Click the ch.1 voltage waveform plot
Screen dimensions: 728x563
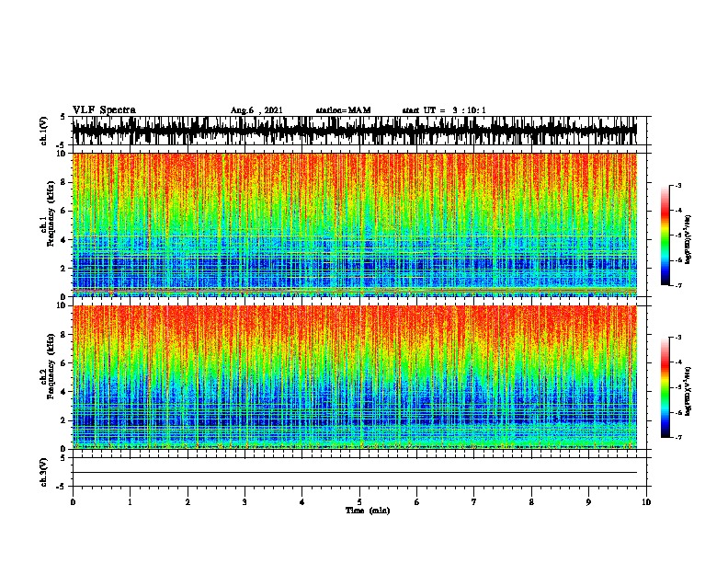[355, 131]
